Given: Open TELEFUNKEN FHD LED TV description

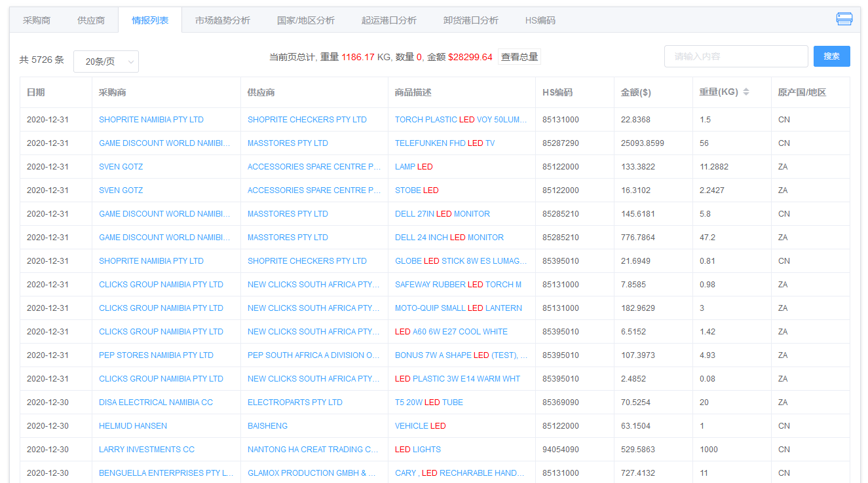Looking at the screenshot, I should point(445,143).
